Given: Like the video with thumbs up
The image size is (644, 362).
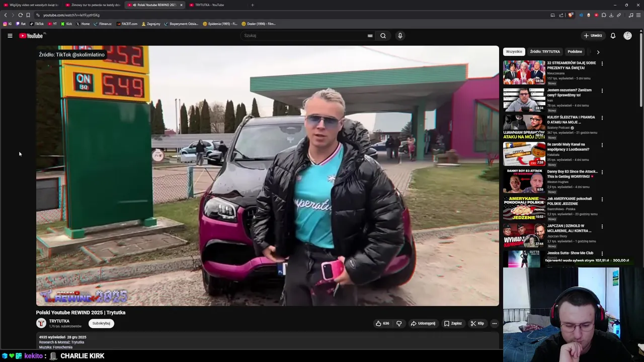Looking at the screenshot, I should 382,323.
